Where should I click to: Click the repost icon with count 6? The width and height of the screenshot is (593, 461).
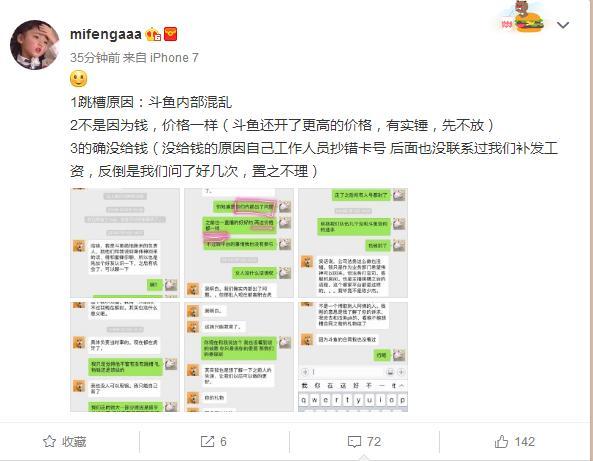214,441
